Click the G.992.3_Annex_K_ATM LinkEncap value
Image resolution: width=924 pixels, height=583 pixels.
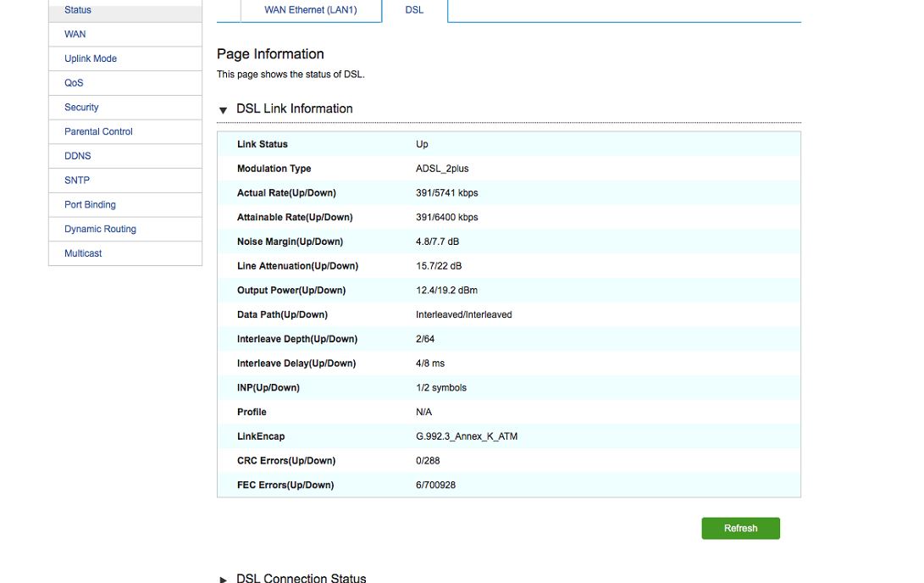(x=467, y=437)
